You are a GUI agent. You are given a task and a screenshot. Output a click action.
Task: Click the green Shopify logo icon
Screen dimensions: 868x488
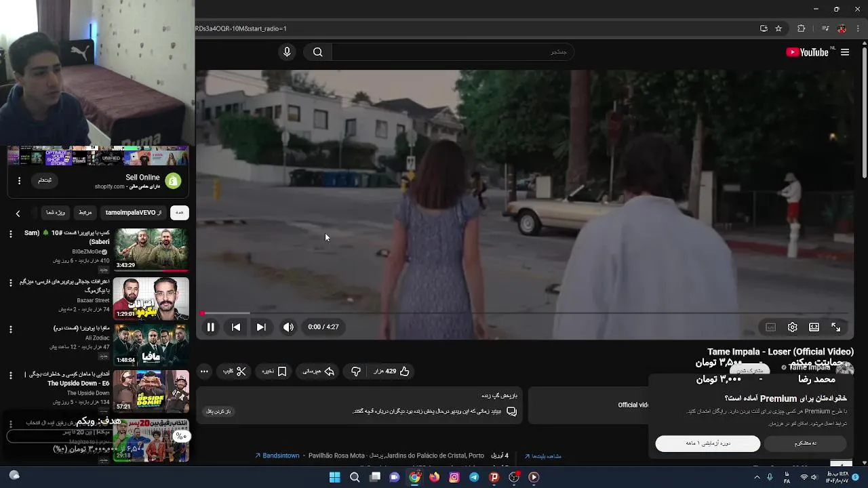tap(173, 181)
